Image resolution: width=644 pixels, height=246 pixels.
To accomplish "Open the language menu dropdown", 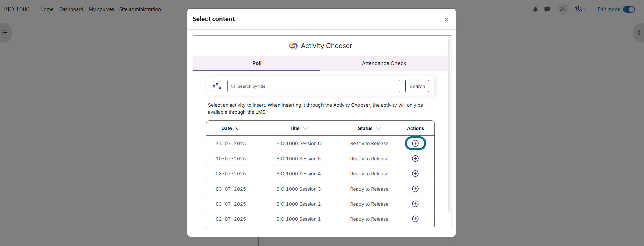I will tap(580, 9).
